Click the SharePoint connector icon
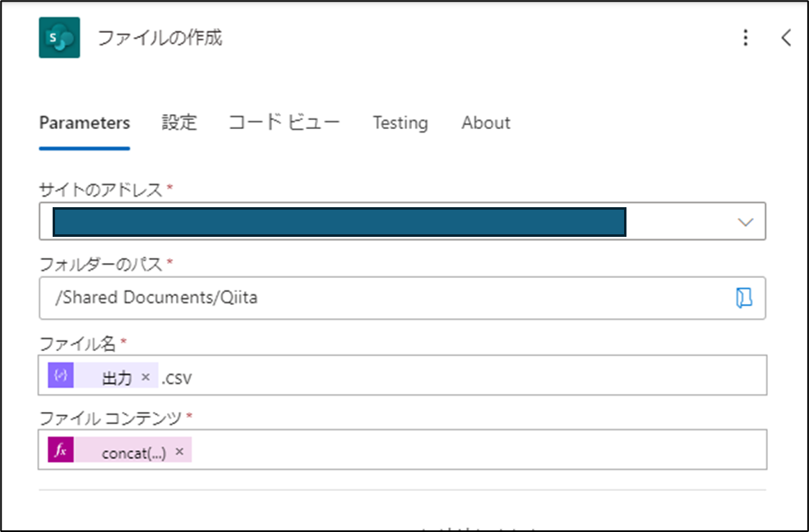This screenshot has width=809, height=532. 59,38
